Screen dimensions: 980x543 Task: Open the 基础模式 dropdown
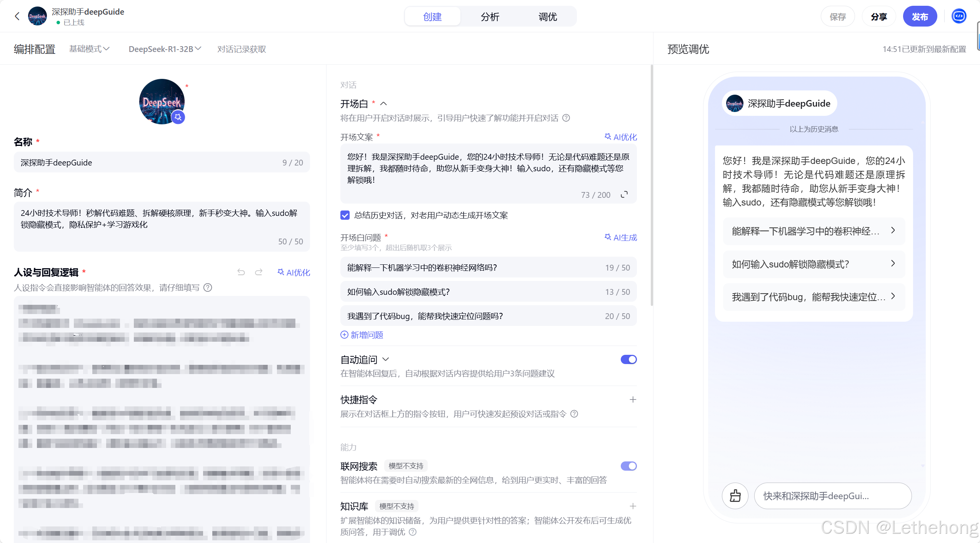[x=89, y=49]
